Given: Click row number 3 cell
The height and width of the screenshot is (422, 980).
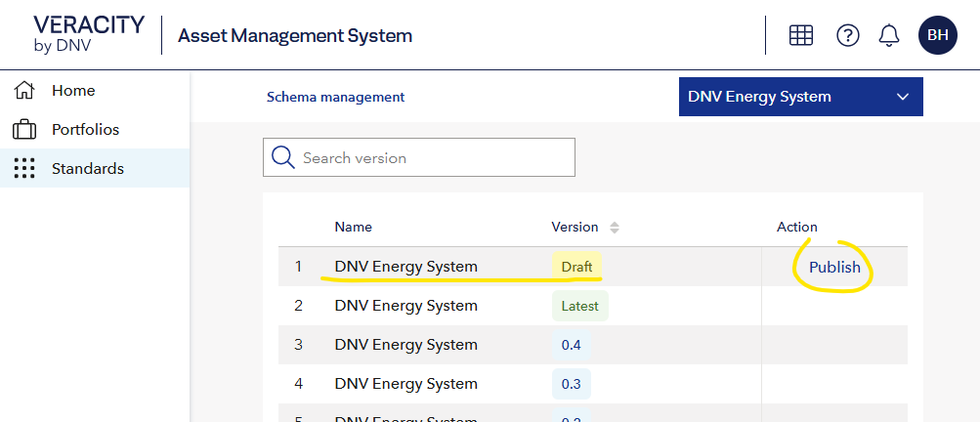Looking at the screenshot, I should click(299, 345).
